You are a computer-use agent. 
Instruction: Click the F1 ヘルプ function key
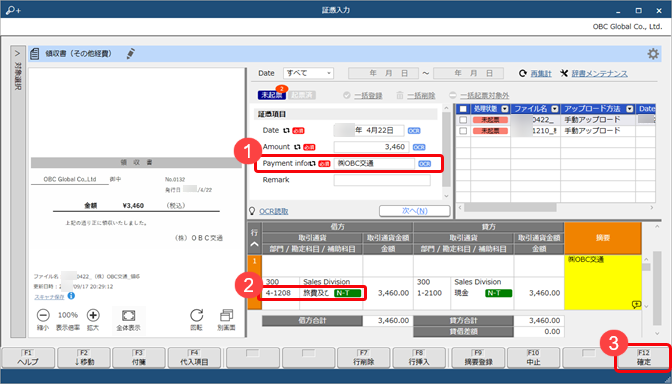[x=28, y=357]
